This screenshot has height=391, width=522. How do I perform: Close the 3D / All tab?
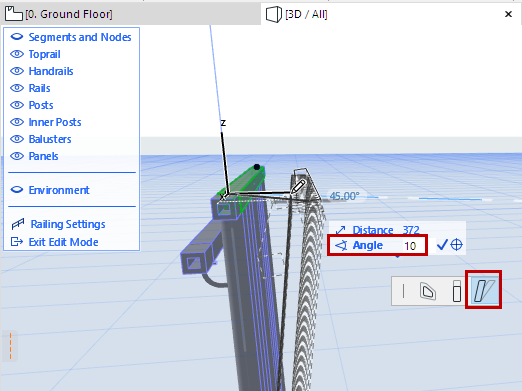[508, 14]
